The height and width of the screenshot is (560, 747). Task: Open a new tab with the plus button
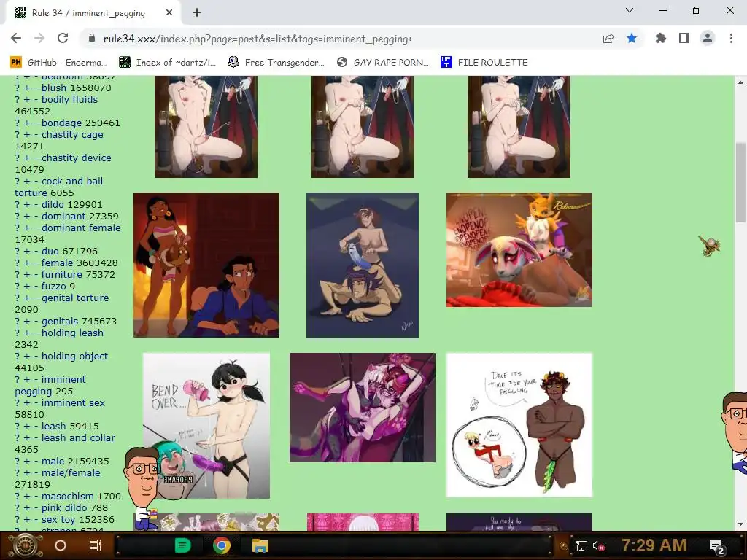(x=197, y=13)
